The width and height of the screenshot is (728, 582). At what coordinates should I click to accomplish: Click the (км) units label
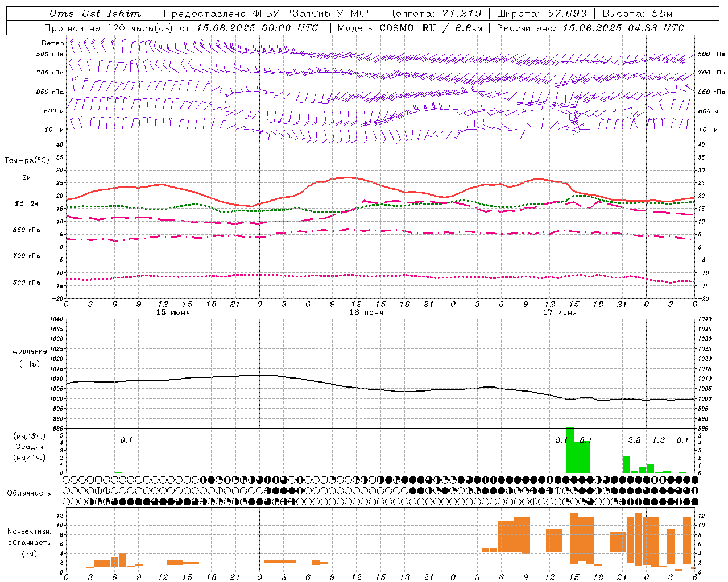point(29,553)
